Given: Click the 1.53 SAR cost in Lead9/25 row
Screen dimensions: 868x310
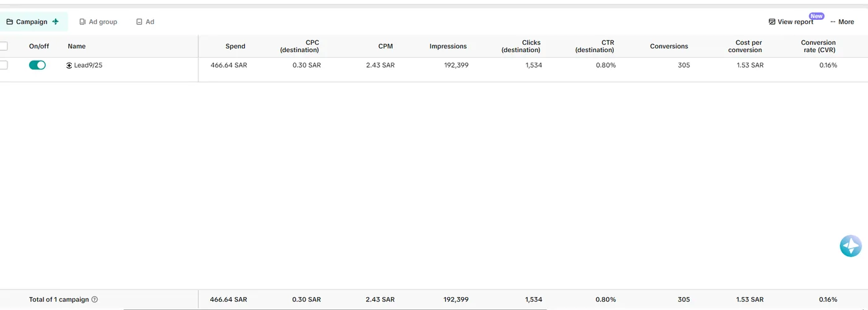Looking at the screenshot, I should (750, 65).
